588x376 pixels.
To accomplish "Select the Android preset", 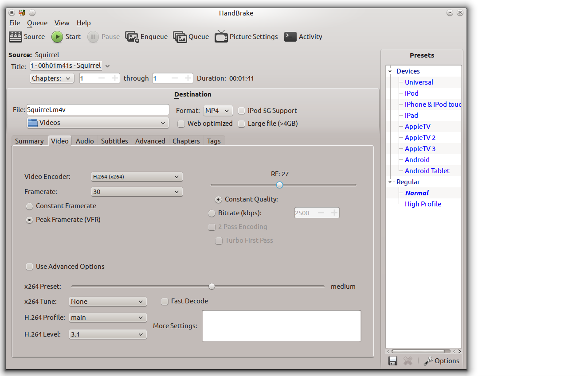I will tap(417, 160).
